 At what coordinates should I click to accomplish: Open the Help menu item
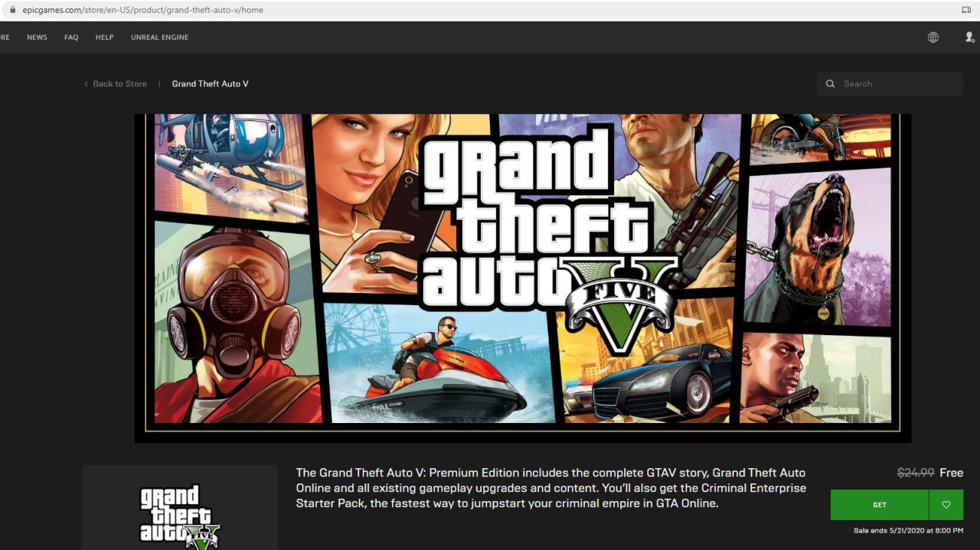pyautogui.click(x=104, y=37)
